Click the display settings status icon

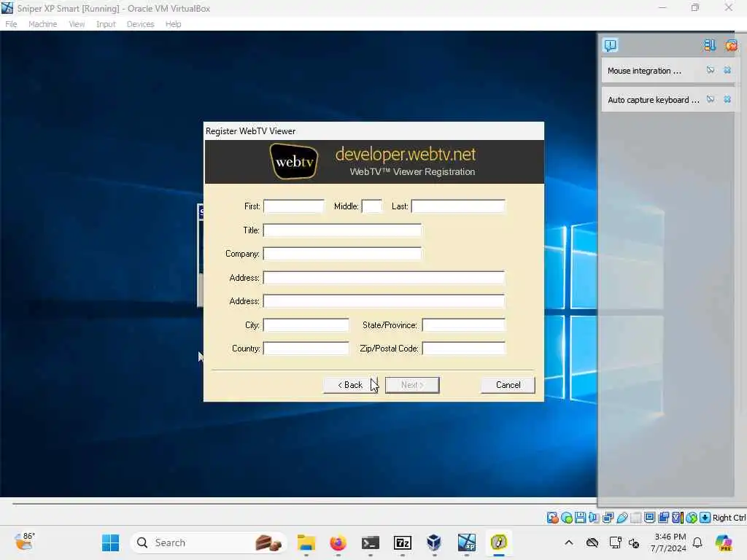(649, 518)
